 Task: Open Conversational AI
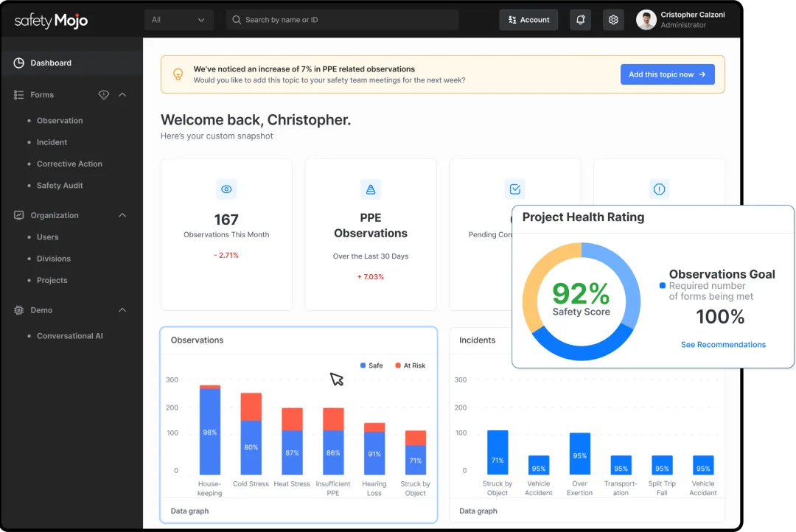point(69,336)
